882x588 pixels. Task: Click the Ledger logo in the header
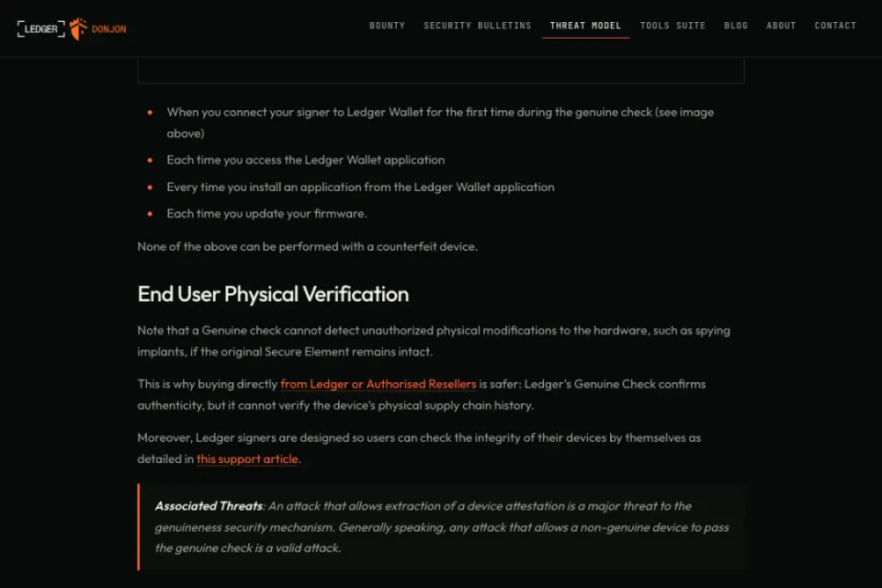41,28
